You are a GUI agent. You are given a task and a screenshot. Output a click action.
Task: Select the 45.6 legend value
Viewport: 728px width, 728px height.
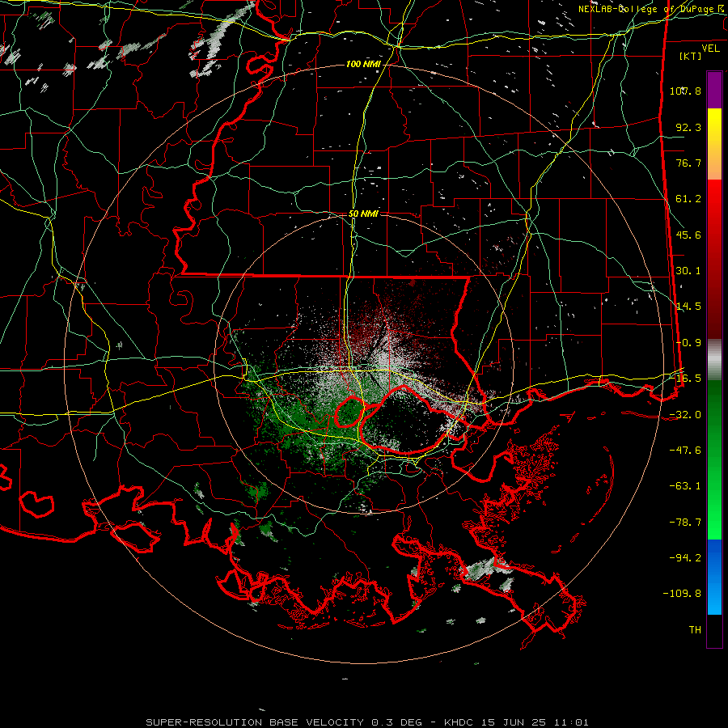point(688,235)
